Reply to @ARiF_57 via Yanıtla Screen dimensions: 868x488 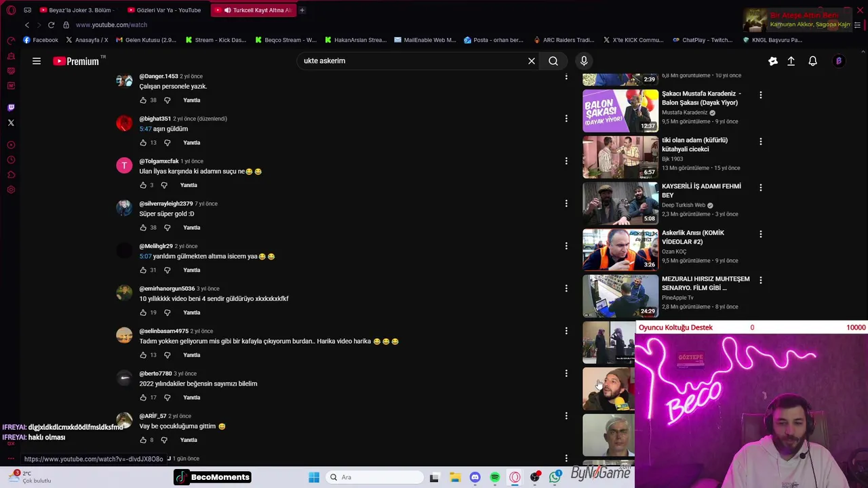tap(189, 440)
